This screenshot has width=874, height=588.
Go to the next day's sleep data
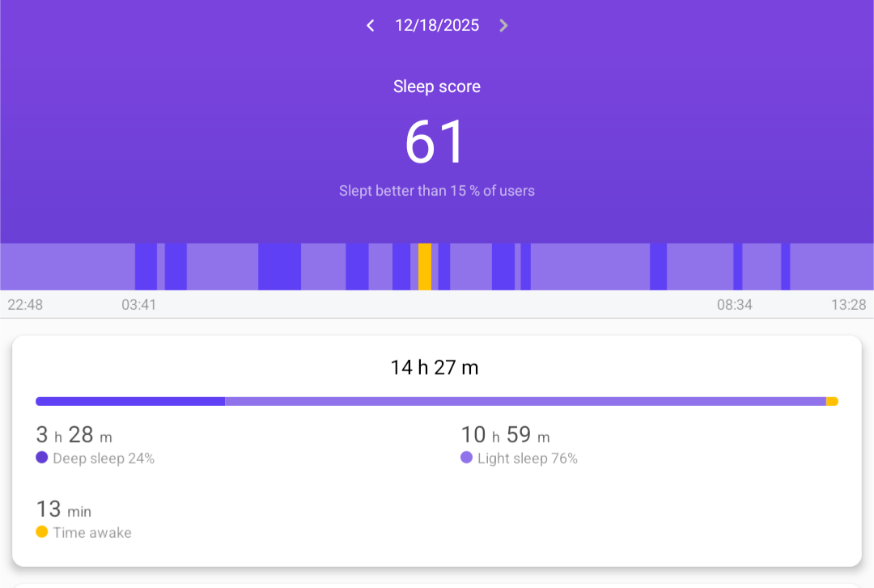[503, 26]
